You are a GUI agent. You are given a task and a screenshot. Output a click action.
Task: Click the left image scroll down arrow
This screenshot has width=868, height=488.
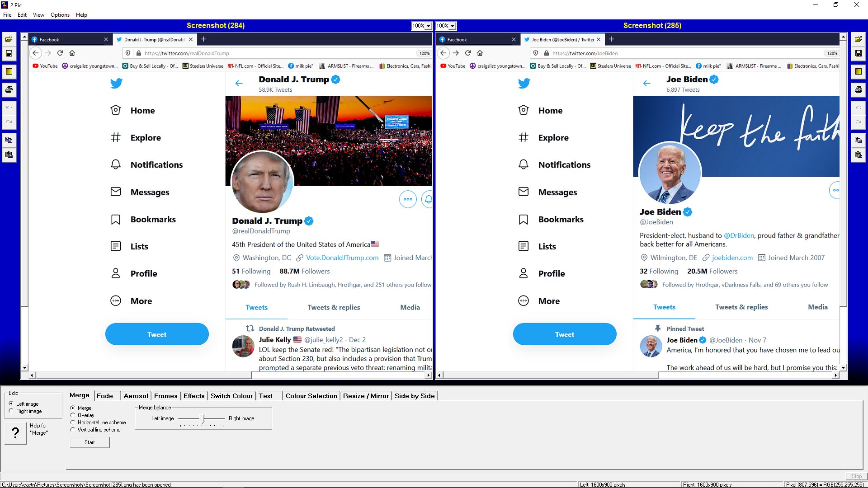24,368
